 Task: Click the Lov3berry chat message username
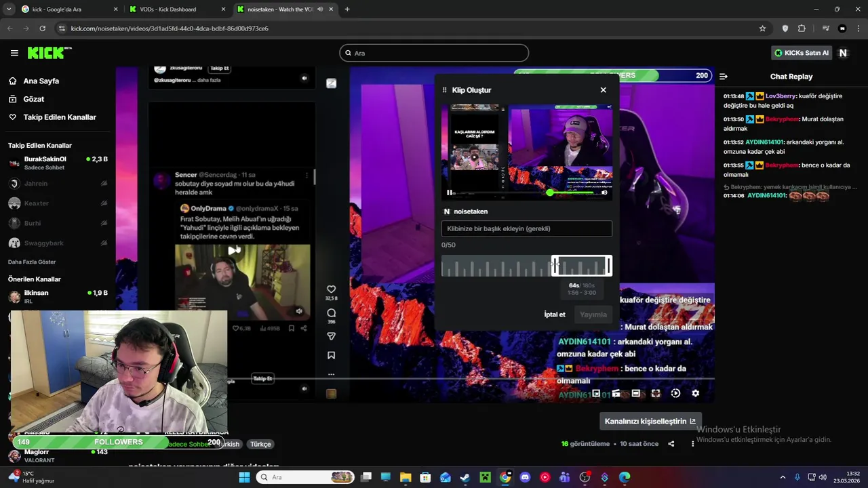pos(780,96)
